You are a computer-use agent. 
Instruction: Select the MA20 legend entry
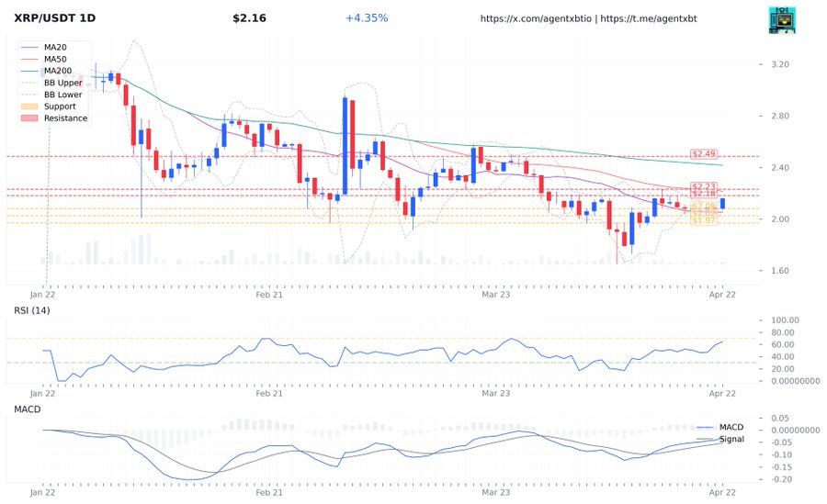pyautogui.click(x=44, y=48)
